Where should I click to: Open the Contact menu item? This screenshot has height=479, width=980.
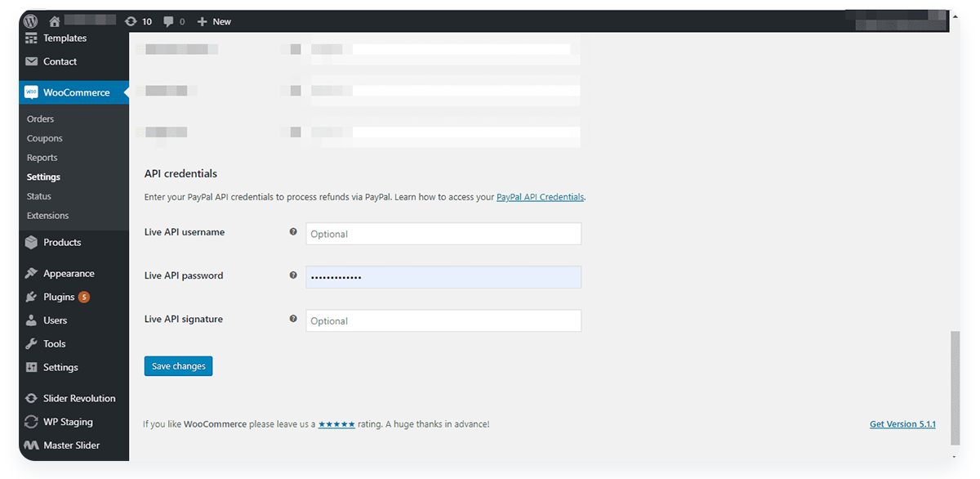(60, 61)
